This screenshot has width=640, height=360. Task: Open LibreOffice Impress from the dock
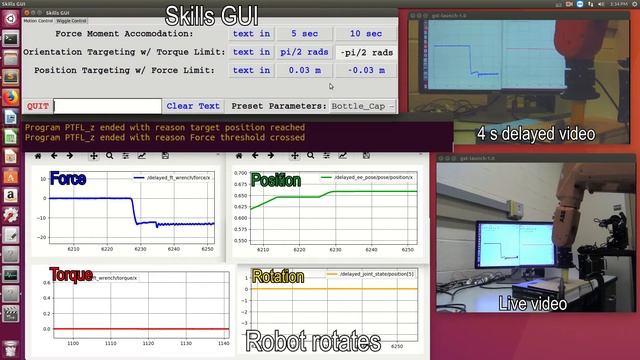11,156
